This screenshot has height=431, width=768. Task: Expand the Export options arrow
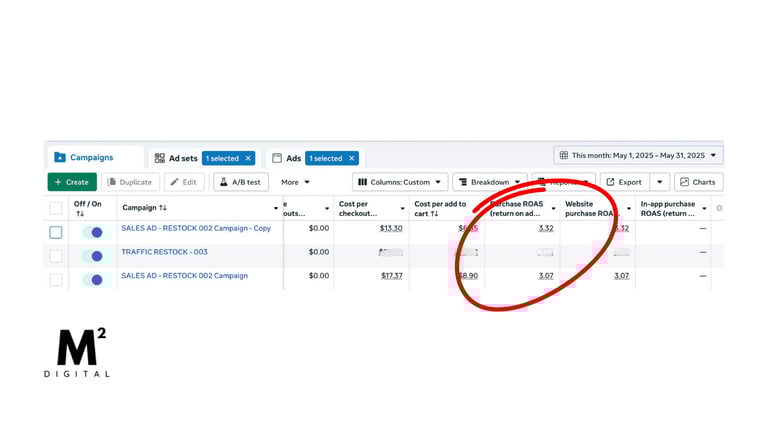tap(660, 182)
